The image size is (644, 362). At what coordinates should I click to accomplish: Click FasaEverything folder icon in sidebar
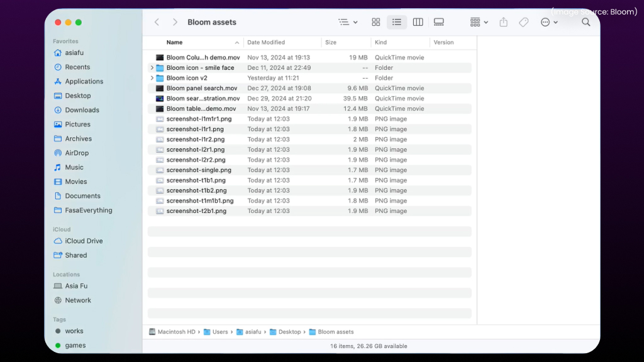coord(58,210)
